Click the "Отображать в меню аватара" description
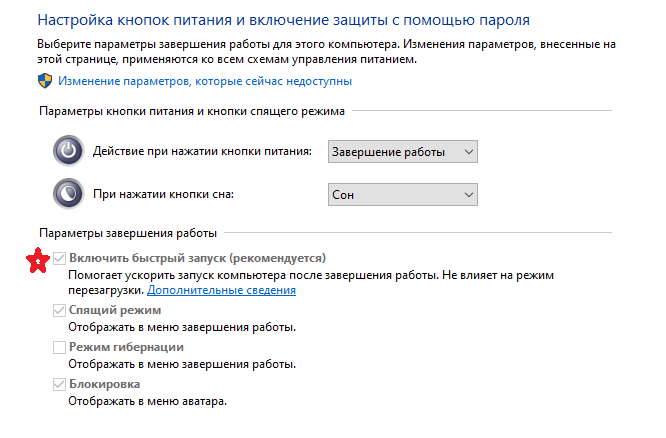 coord(148,400)
